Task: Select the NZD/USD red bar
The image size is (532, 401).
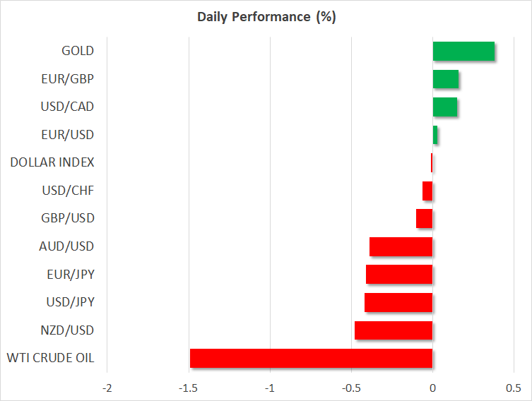Action: tap(394, 330)
